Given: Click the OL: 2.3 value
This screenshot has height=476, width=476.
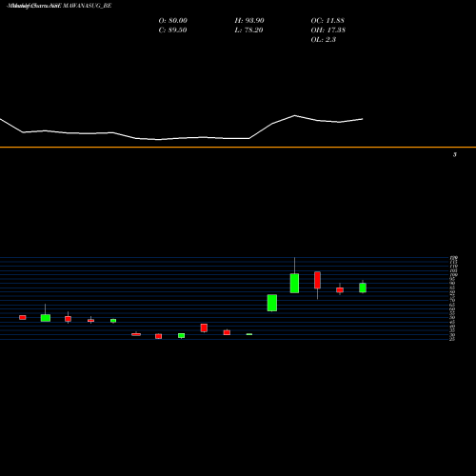Looking at the screenshot, I should pos(324,40).
